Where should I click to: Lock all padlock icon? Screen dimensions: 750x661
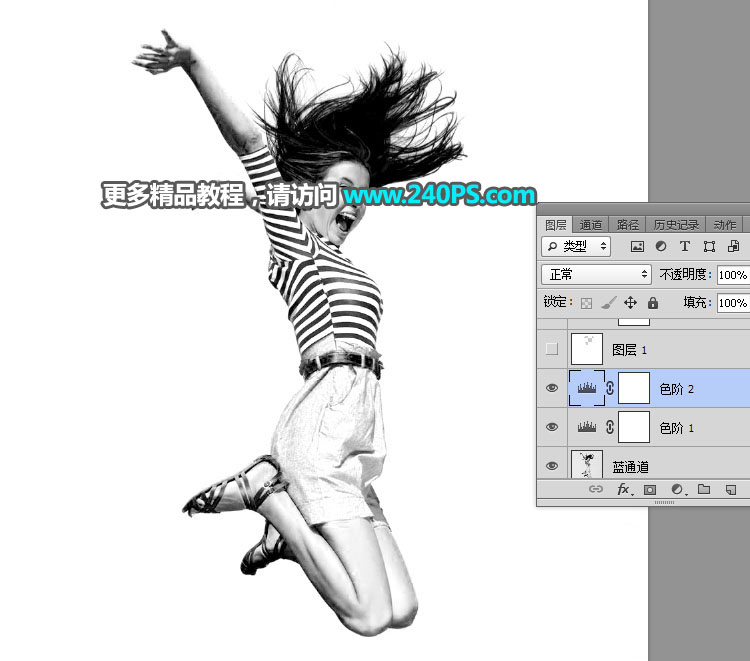click(x=653, y=302)
